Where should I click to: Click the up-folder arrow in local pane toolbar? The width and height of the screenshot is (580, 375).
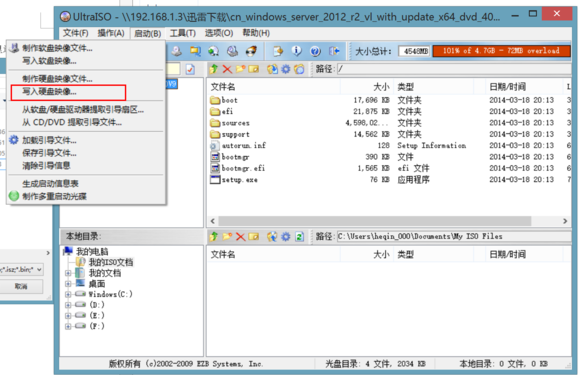point(213,237)
